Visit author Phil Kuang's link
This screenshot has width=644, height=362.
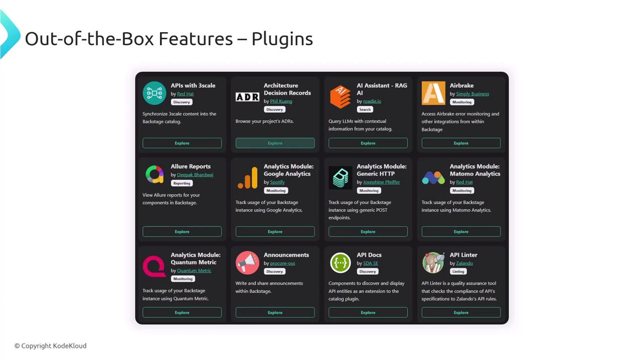[x=281, y=102]
